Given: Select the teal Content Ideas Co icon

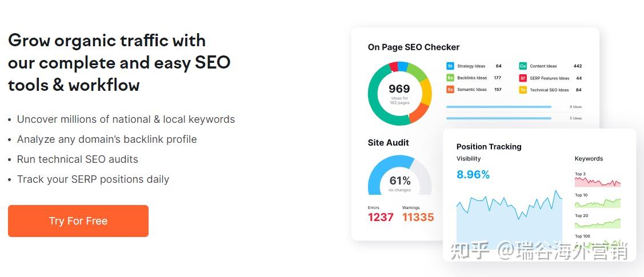Looking at the screenshot, I should coord(523,66).
